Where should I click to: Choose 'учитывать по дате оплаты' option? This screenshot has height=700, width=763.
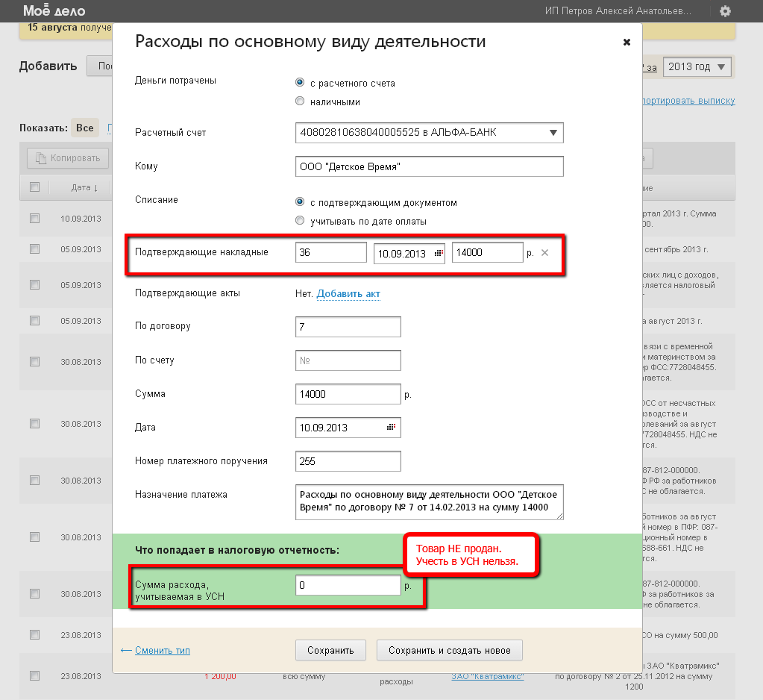[x=300, y=221]
